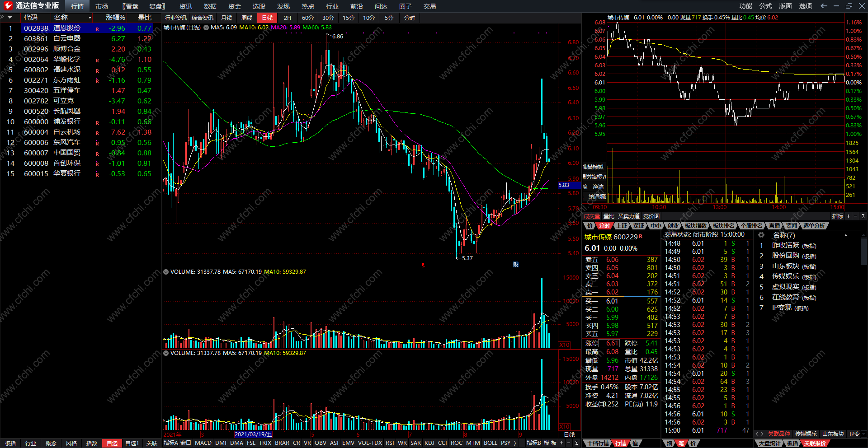Open the 行情 menu
The image size is (868, 448).
[77, 6]
